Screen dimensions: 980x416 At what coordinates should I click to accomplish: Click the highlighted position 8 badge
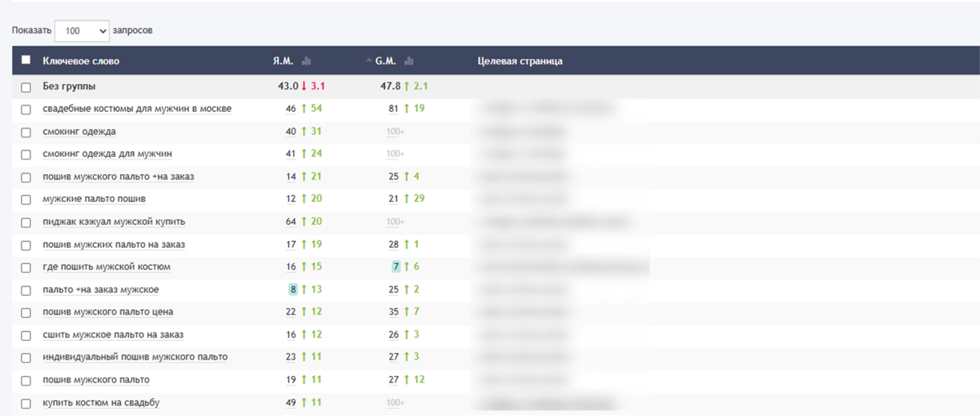[x=292, y=289]
